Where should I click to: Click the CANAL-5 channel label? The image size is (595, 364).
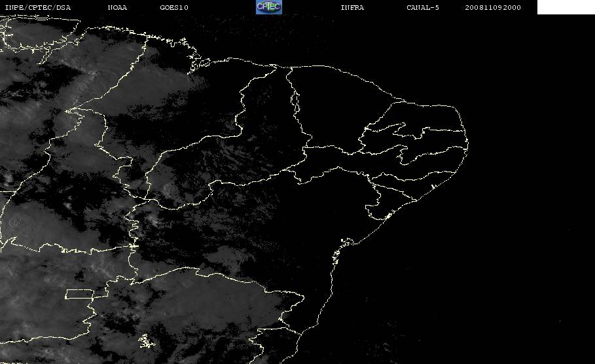pyautogui.click(x=423, y=8)
